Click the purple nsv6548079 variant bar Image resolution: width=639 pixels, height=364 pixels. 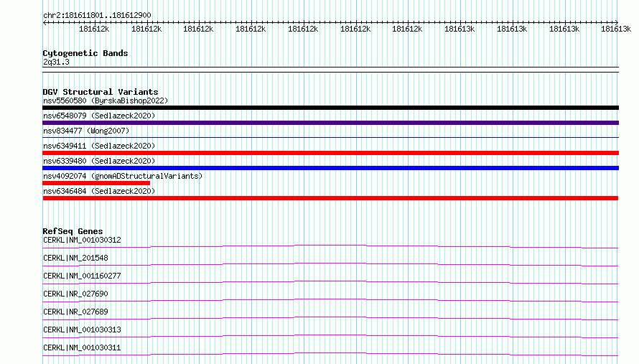click(x=330, y=123)
